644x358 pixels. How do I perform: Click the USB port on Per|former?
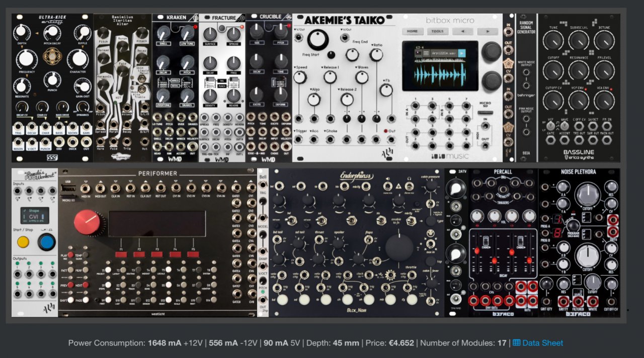point(68,188)
